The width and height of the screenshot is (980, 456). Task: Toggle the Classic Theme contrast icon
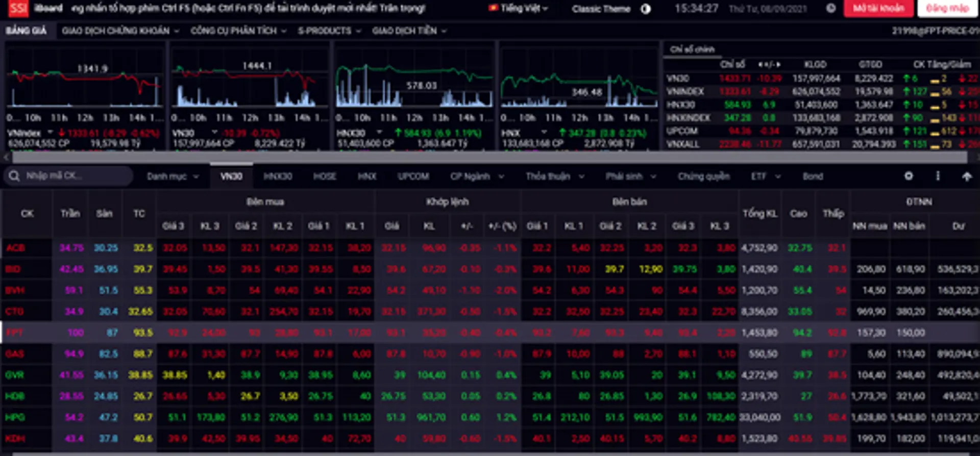(646, 9)
